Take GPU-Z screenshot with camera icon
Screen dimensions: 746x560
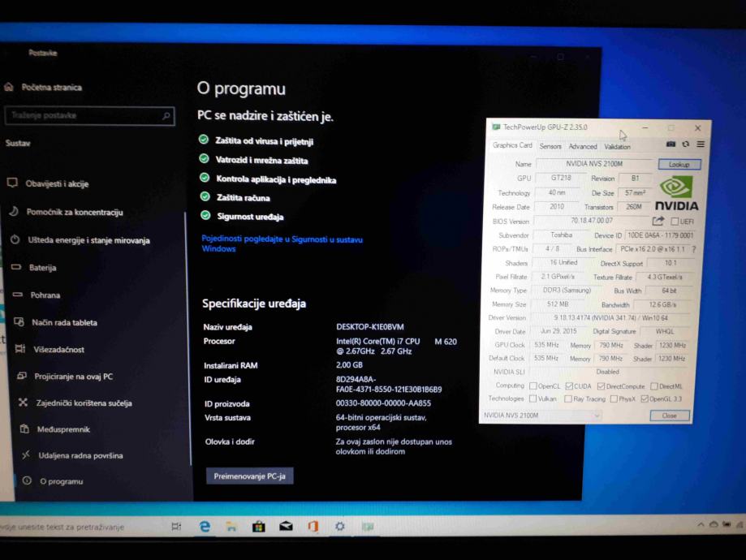671,144
